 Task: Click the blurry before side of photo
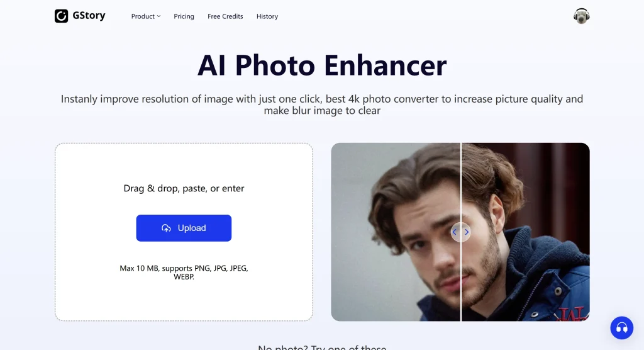[396, 232]
